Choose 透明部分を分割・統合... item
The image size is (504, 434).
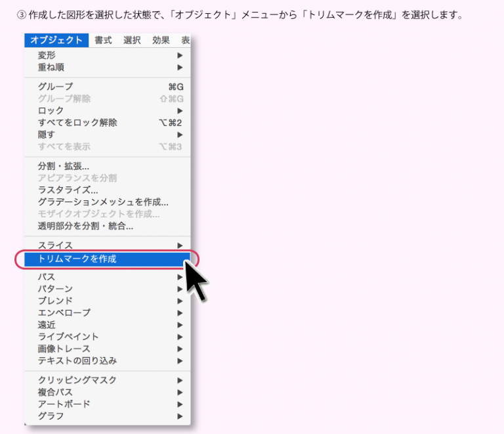click(x=85, y=227)
